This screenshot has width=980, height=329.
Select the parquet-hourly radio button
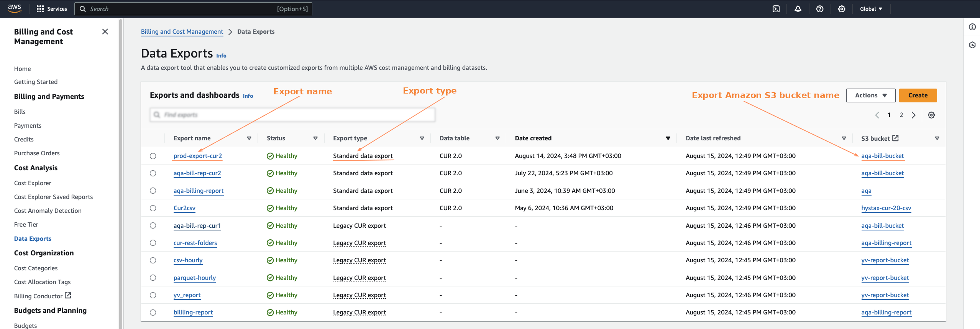pyautogui.click(x=153, y=278)
